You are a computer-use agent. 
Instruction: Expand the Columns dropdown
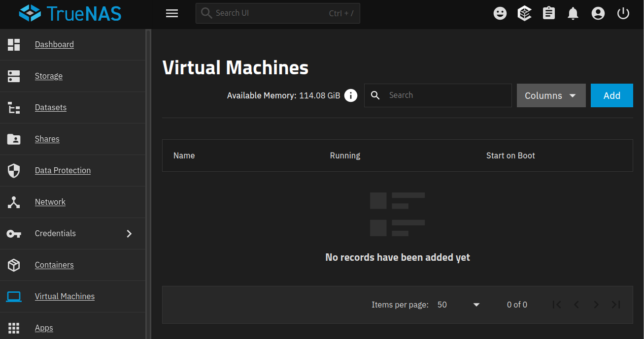tap(551, 95)
